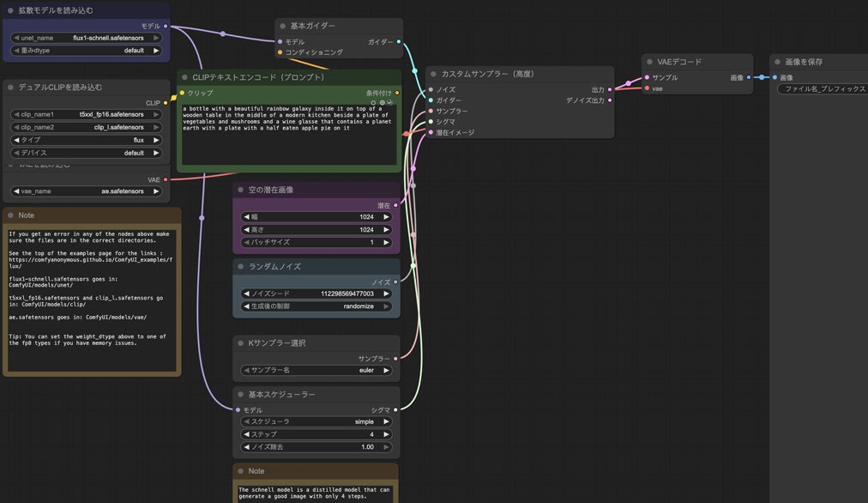Image resolution: width=868 pixels, height=503 pixels.
Task: Click the モデル input port on 基本スケジューラー
Action: [x=238, y=410]
